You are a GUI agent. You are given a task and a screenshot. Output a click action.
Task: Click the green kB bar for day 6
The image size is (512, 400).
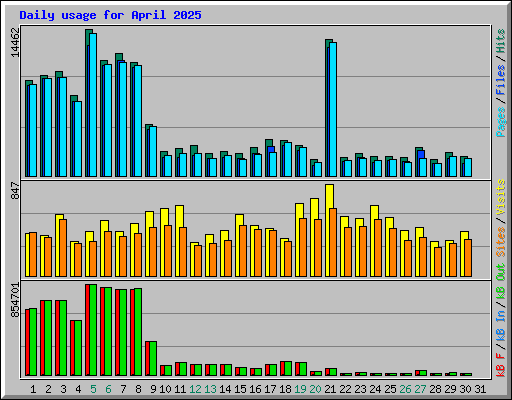pyautogui.click(x=108, y=332)
